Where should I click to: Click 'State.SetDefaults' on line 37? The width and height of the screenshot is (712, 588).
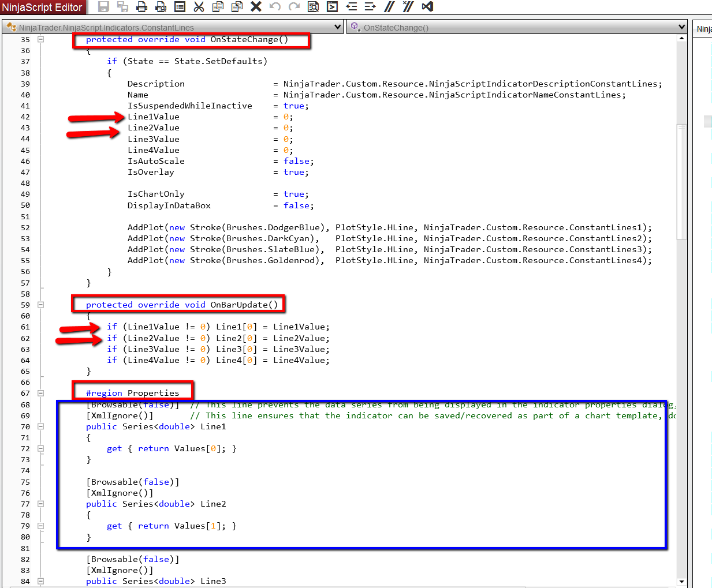click(x=218, y=61)
